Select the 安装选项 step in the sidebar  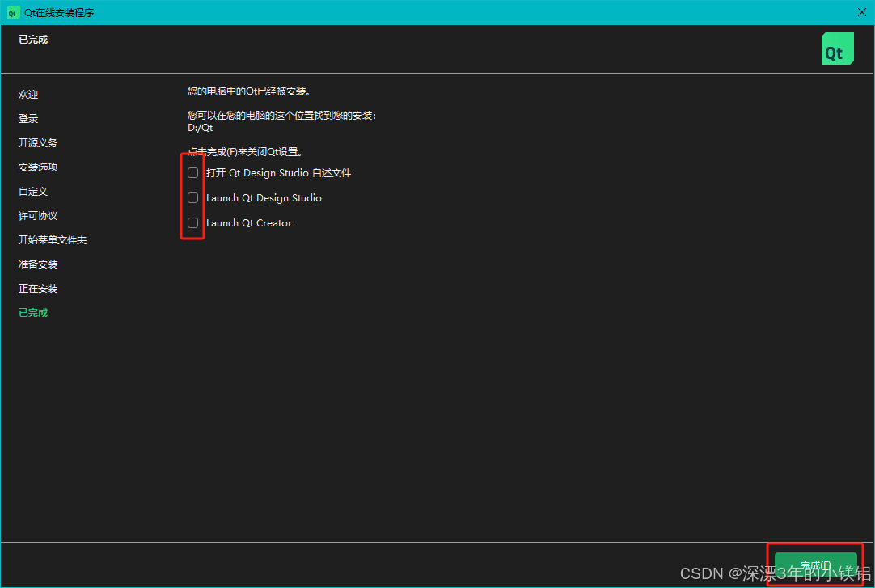[38, 167]
